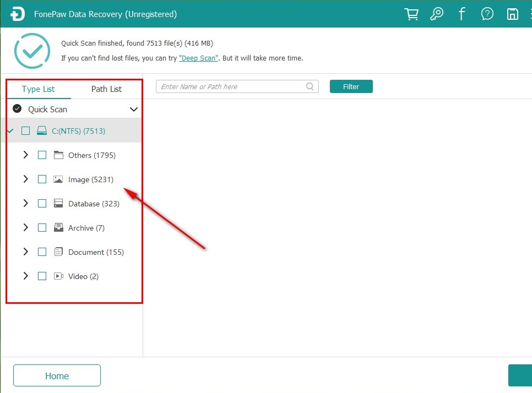532x393 pixels.
Task: Click the FonePaw Data Recovery title text
Action: (105, 14)
